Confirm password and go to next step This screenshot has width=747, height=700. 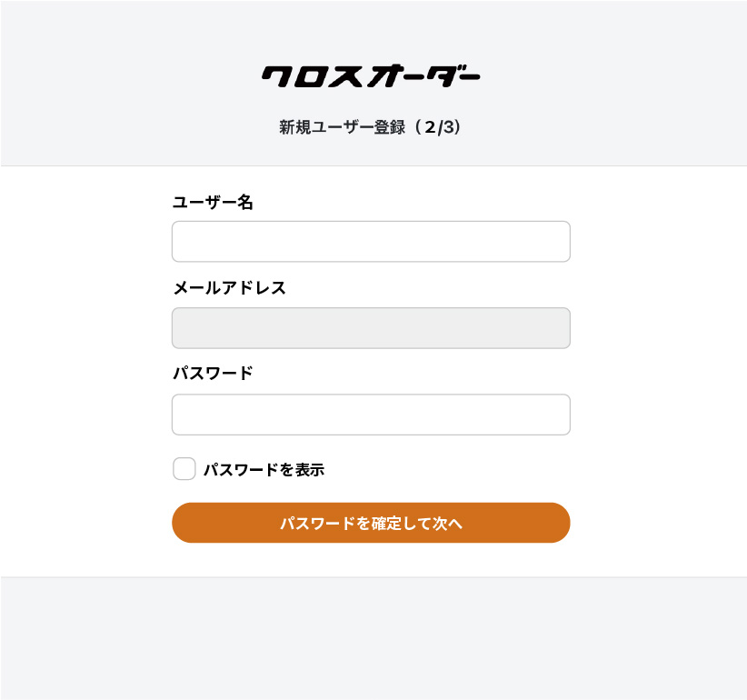pyautogui.click(x=371, y=523)
